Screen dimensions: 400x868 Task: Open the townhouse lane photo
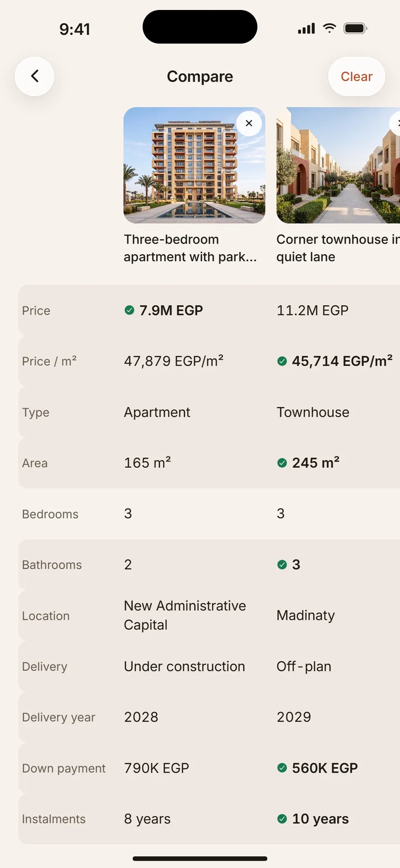(338, 165)
